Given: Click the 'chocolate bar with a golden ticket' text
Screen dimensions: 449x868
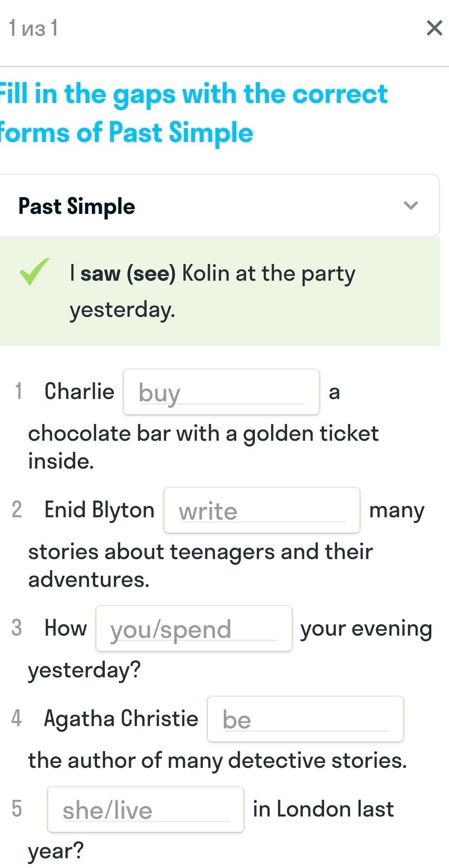Looking at the screenshot, I should (x=203, y=434).
